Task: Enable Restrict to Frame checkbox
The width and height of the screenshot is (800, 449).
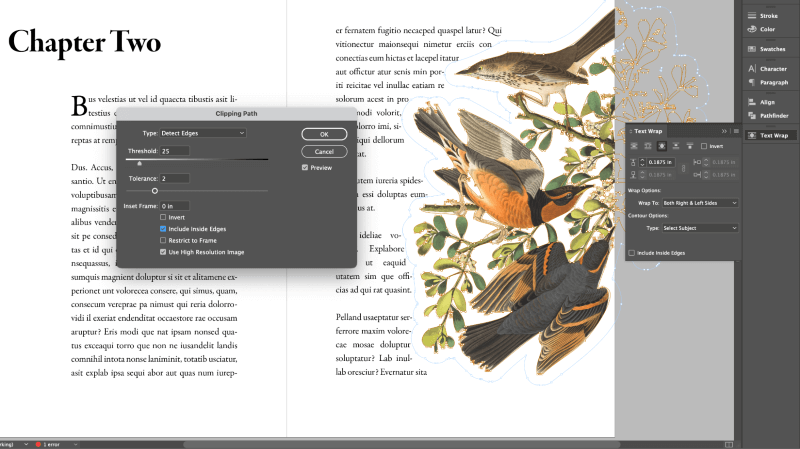Action: (163, 240)
